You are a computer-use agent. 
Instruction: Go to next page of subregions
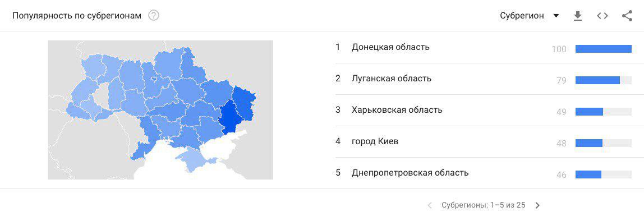point(537,205)
